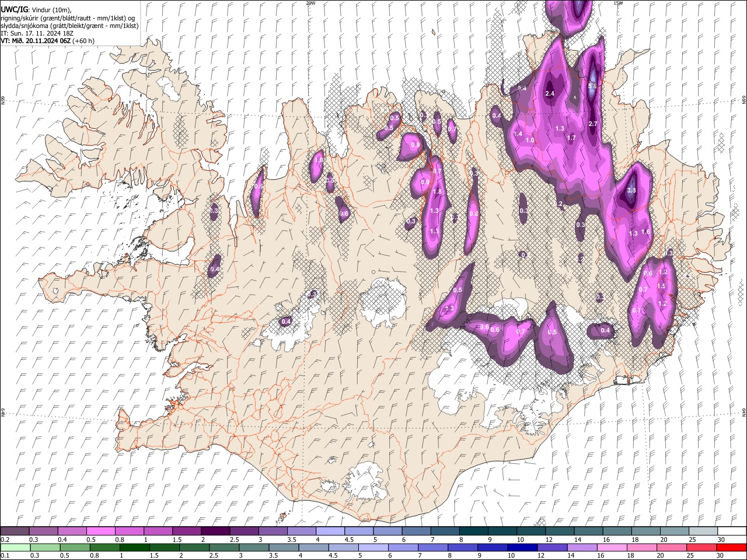Pick the dark teal 8–9 swatch, upper legend
This screenshot has height=560, width=747.
click(473, 531)
